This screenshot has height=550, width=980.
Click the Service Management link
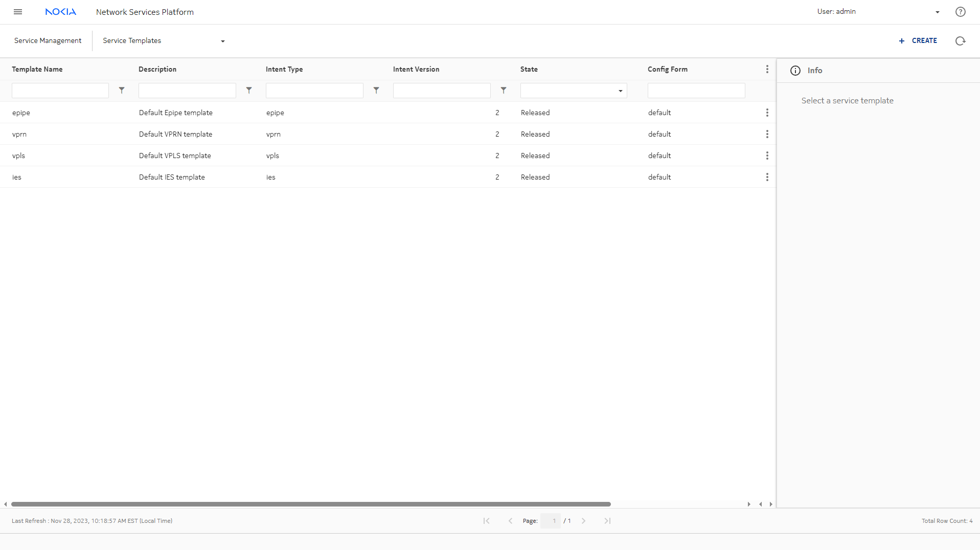click(x=48, y=41)
